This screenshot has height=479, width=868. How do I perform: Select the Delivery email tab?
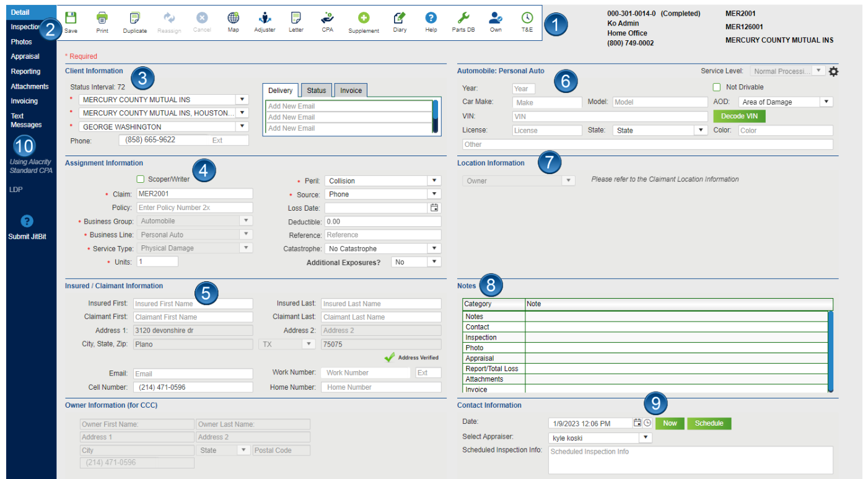click(281, 90)
